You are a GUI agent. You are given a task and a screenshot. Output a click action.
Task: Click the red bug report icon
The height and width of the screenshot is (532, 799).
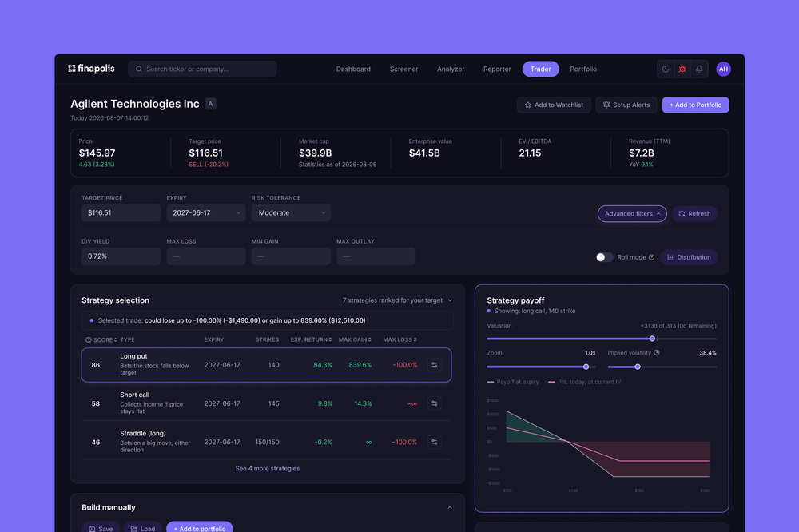click(x=682, y=69)
